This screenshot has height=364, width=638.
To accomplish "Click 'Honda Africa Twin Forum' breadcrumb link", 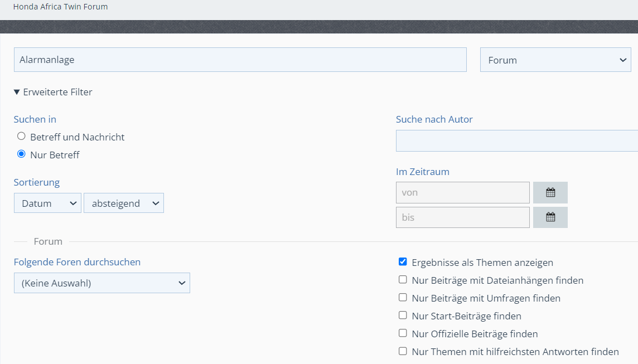I will pyautogui.click(x=60, y=7).
